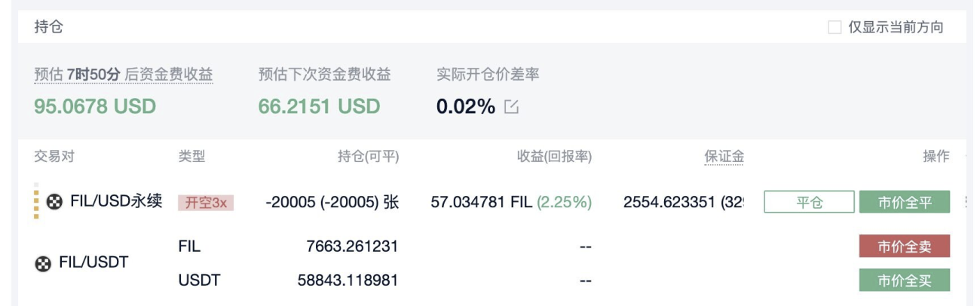Image resolution: width=980 pixels, height=306 pixels.
Task: Click the FIL coin icon beside FIL/USDT
Action: (44, 263)
